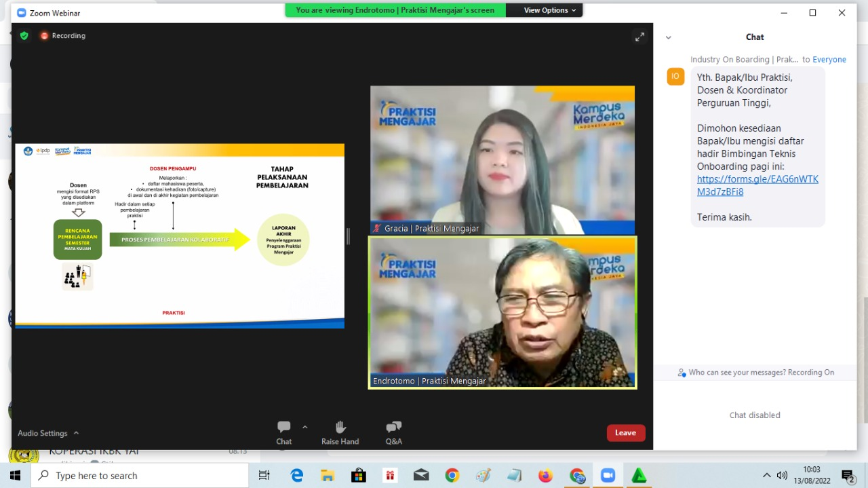This screenshot has height=488, width=868.
Task: Open the forms.gle attendance link in chat
Action: coord(757,185)
